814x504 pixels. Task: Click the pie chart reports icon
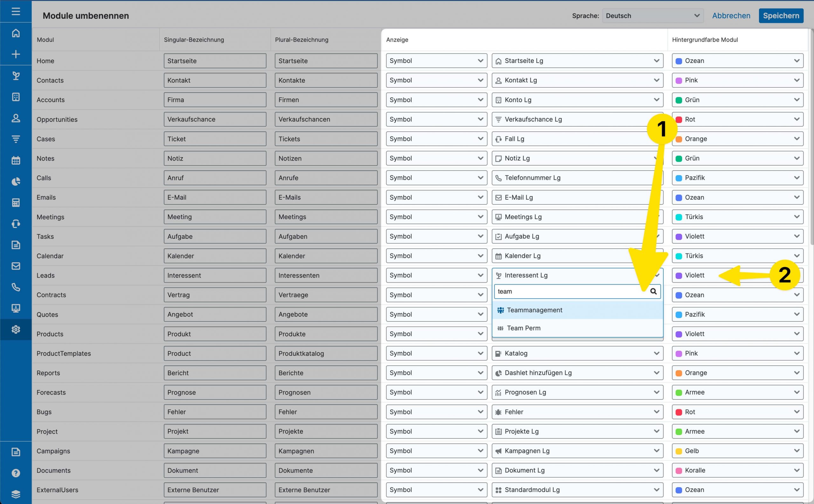(x=16, y=181)
